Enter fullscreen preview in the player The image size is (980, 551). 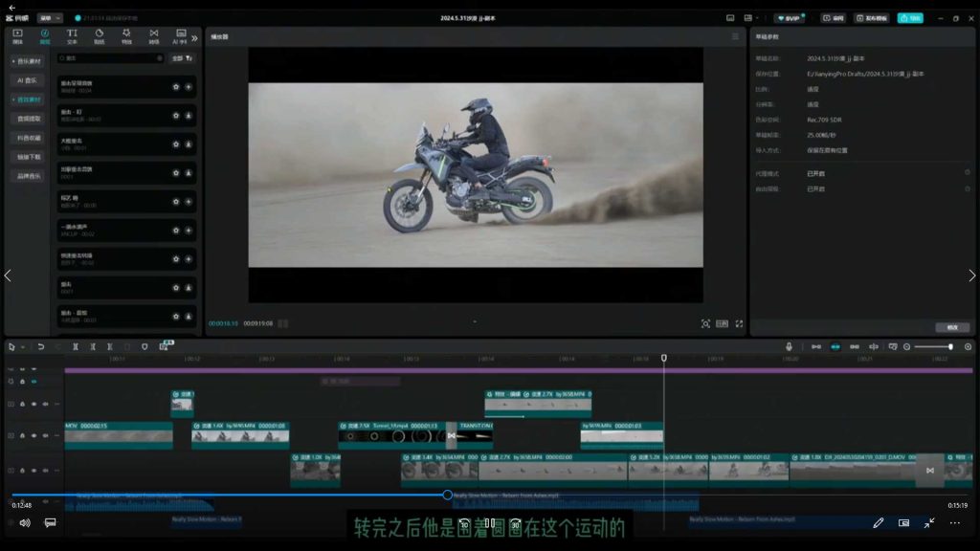pos(739,323)
